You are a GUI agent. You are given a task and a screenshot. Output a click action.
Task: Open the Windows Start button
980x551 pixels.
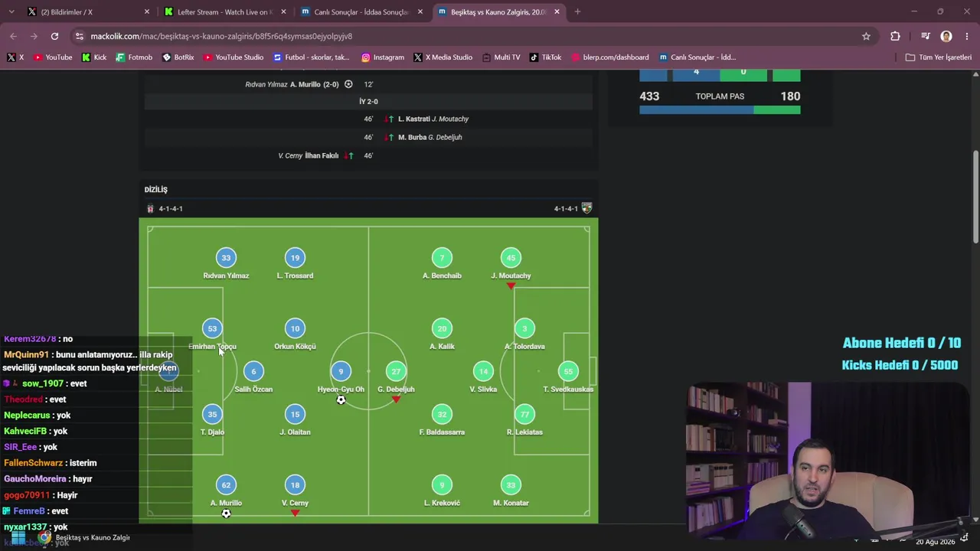point(18,539)
